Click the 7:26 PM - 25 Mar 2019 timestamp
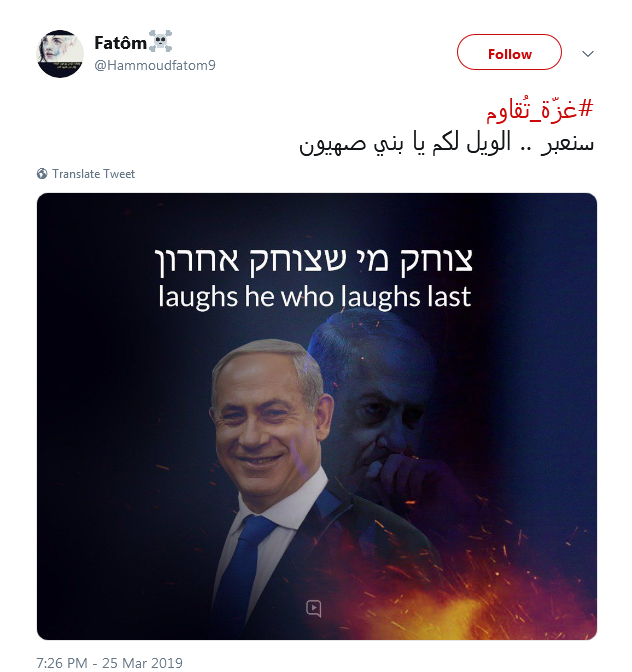This screenshot has width=632, height=672. (x=110, y=663)
